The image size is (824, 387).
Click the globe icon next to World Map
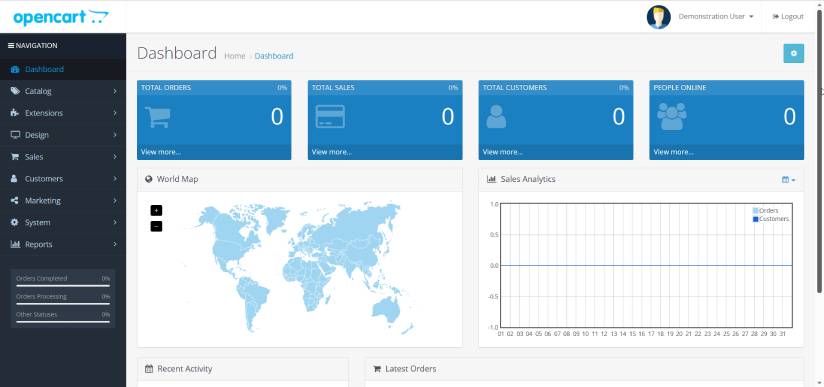coord(149,179)
